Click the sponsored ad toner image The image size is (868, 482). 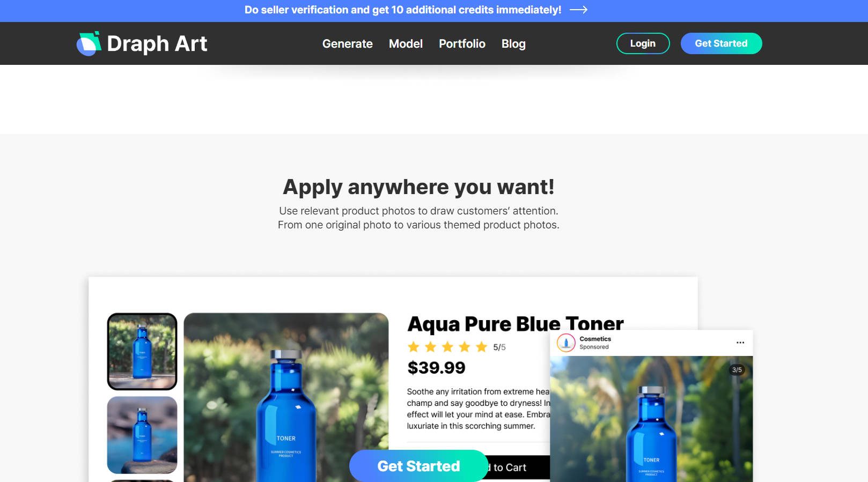click(x=651, y=419)
